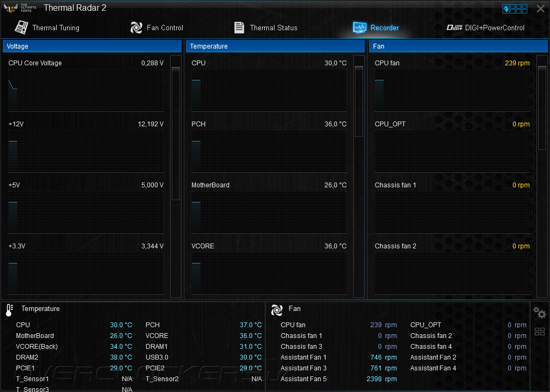
Task: Select the Voltage panel header
Action: [x=92, y=46]
